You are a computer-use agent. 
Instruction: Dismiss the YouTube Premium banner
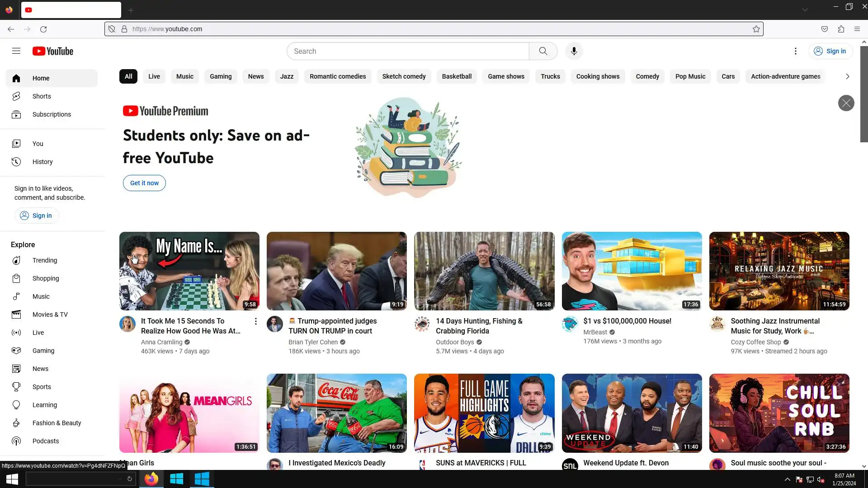pyautogui.click(x=846, y=103)
